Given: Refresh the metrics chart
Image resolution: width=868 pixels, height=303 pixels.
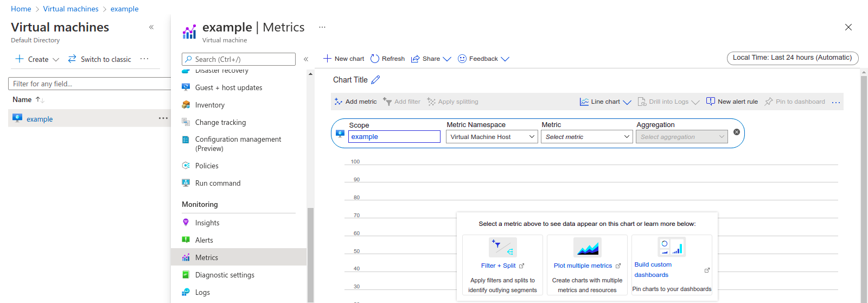Looking at the screenshot, I should tap(387, 59).
